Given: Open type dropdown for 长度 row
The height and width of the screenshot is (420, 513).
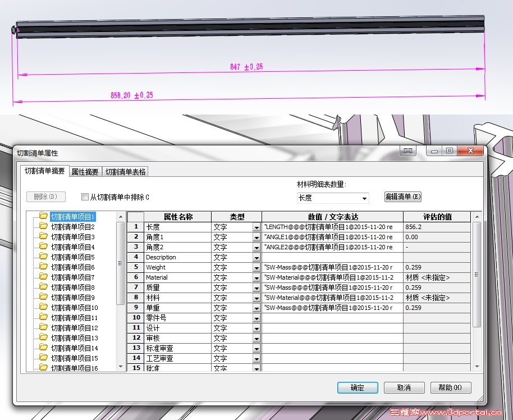Looking at the screenshot, I should point(257,227).
